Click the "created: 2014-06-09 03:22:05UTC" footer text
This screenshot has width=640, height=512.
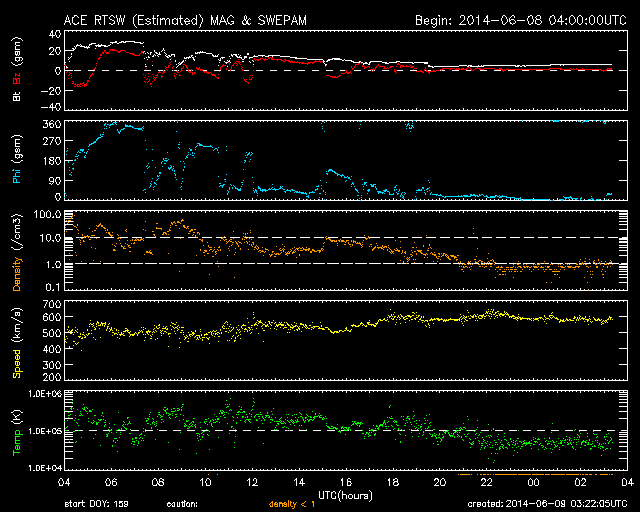547,504
